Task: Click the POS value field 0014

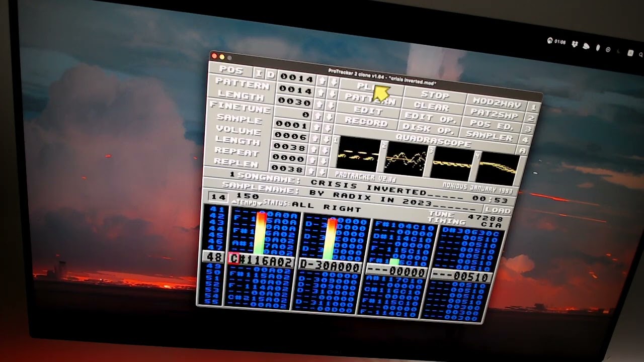Action: tap(297, 78)
